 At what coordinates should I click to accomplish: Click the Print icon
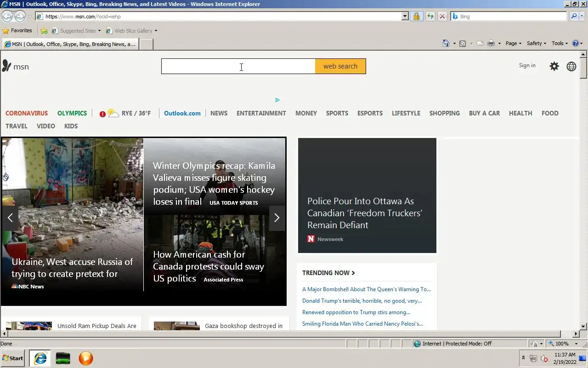click(x=491, y=43)
